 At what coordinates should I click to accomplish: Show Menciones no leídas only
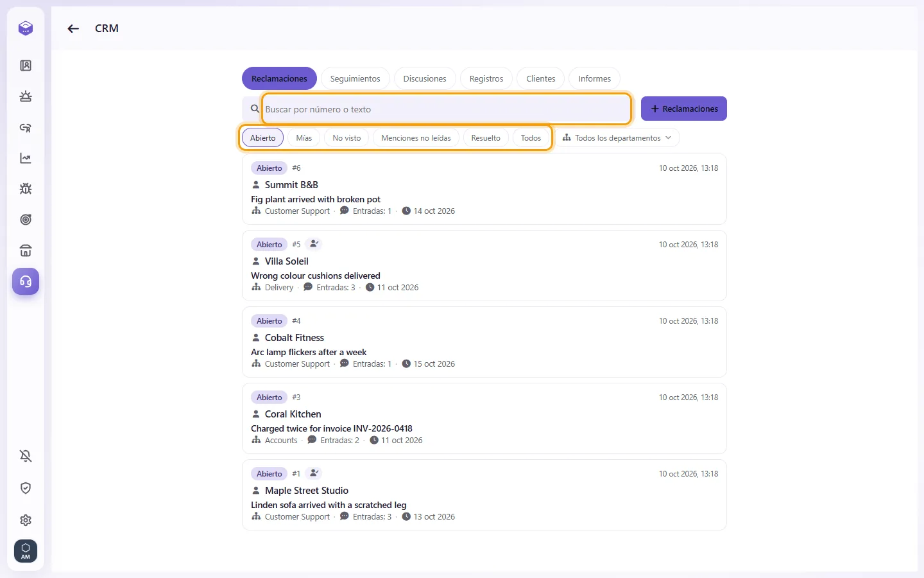click(x=416, y=138)
